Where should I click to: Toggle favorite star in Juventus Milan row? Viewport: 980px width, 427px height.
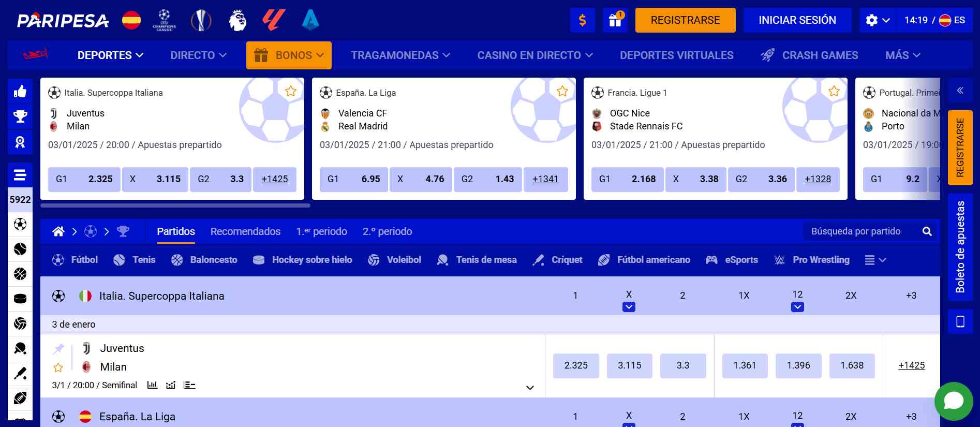tap(58, 367)
